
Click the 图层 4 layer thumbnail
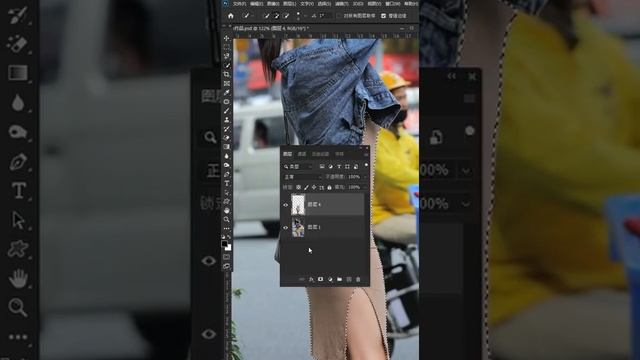click(298, 204)
